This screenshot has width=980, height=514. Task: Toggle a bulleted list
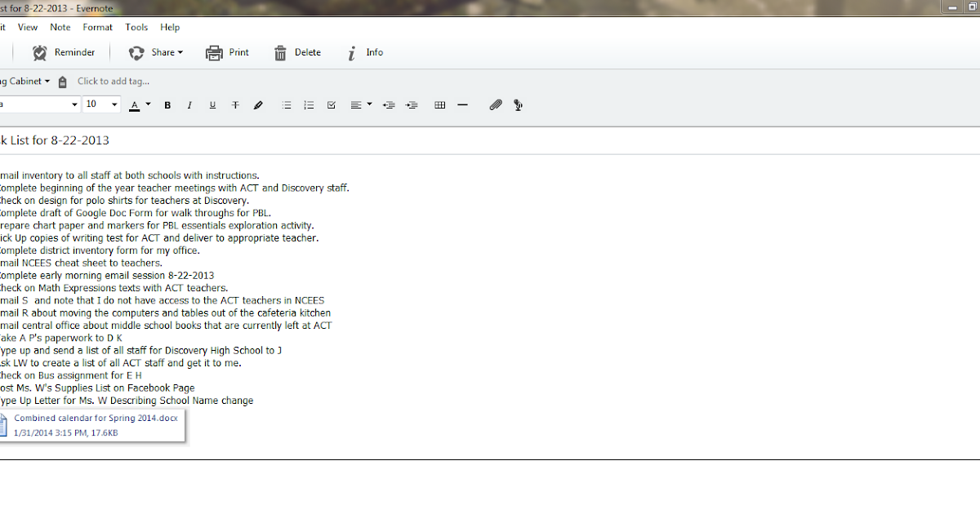(287, 104)
